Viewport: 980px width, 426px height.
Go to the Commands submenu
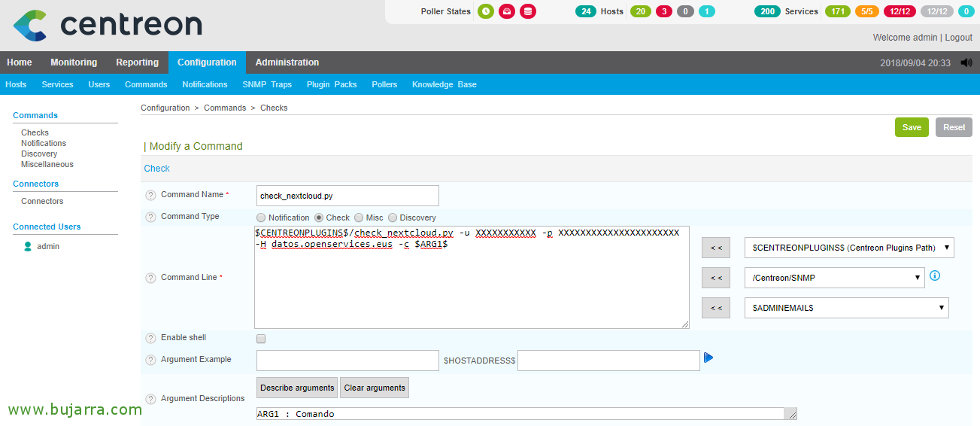pyautogui.click(x=146, y=84)
